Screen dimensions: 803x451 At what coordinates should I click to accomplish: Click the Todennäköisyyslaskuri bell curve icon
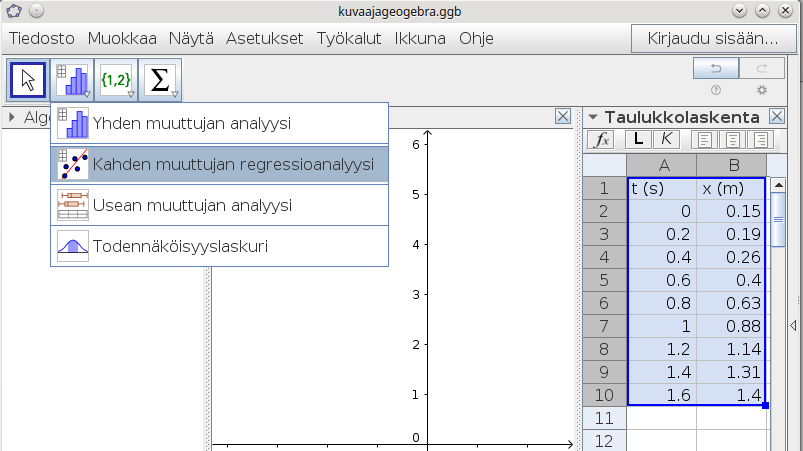click(x=73, y=246)
